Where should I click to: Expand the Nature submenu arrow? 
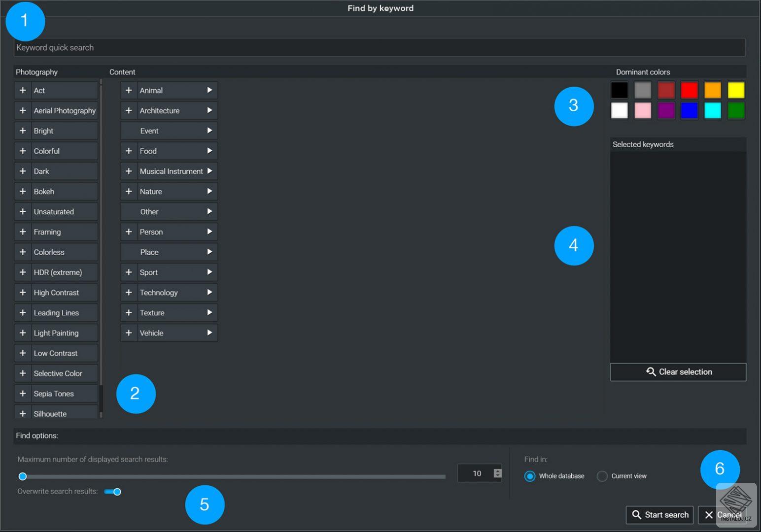coord(209,191)
